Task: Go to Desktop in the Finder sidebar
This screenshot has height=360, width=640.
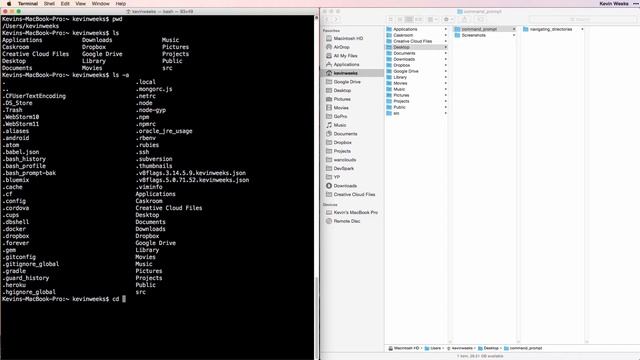Action: tap(338, 90)
